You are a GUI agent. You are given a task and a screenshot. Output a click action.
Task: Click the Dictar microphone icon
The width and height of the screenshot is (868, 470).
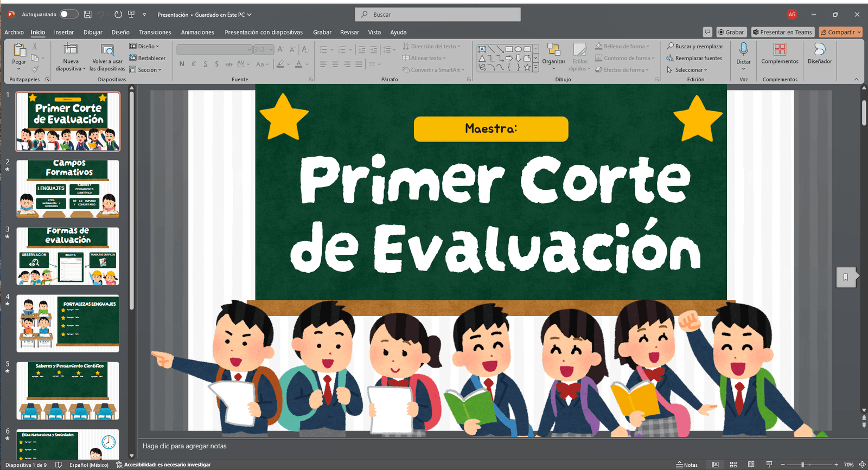743,50
